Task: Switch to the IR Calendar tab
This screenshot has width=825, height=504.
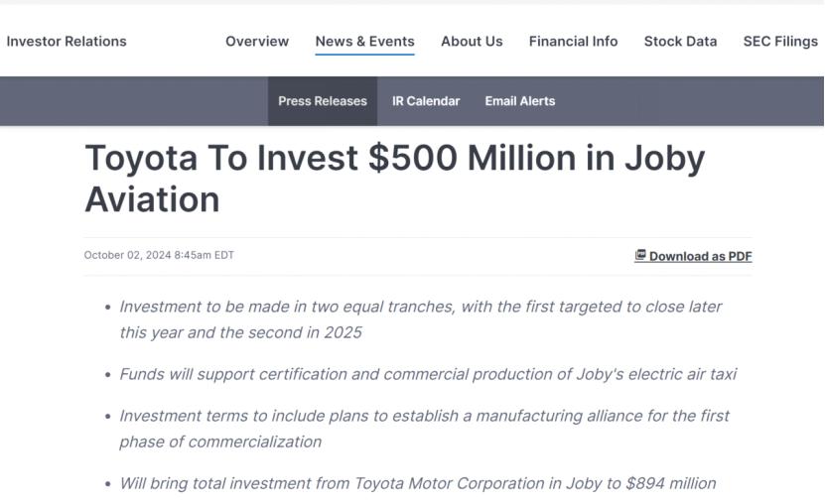Action: coord(426,101)
